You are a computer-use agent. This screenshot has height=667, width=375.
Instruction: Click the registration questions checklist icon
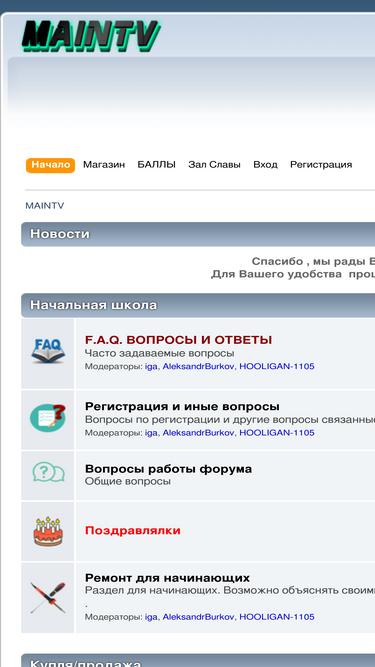click(x=48, y=417)
